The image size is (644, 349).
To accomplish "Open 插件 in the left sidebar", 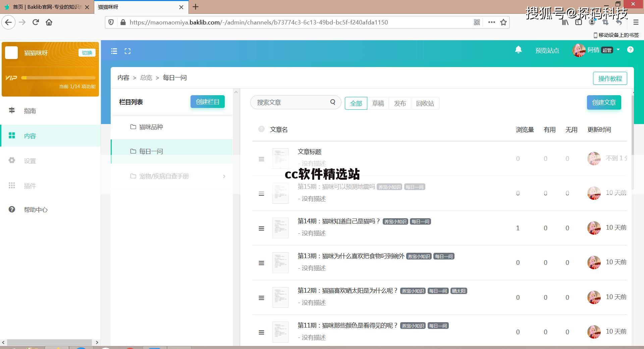I will click(50, 186).
